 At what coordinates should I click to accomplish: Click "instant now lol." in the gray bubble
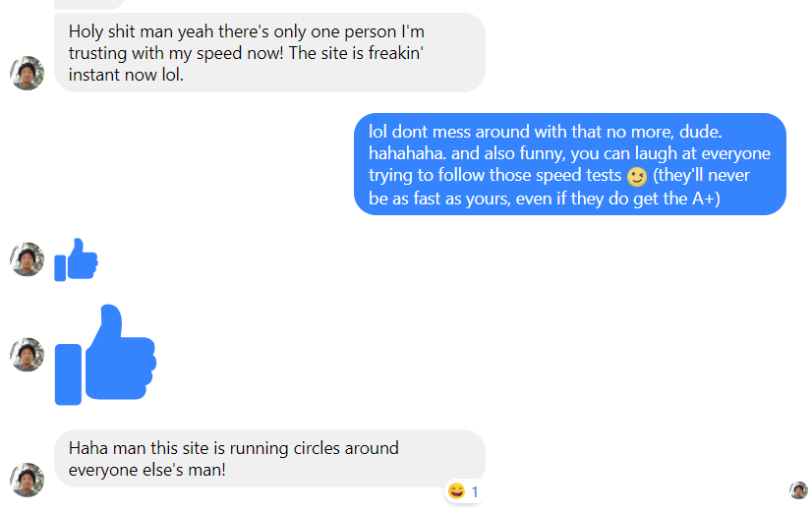pos(126,76)
